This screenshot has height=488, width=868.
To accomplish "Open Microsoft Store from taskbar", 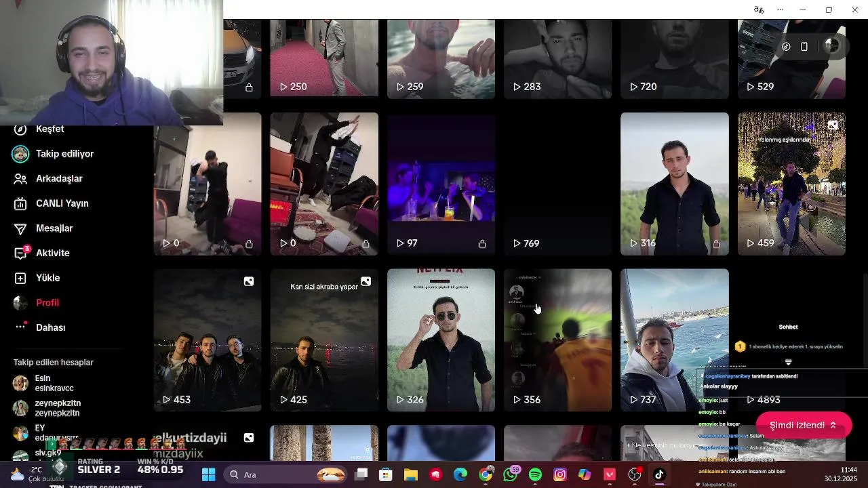I will (385, 474).
